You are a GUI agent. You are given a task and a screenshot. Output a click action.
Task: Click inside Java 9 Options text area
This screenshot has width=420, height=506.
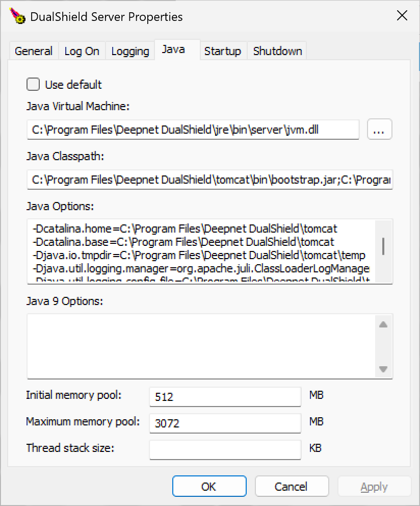coord(201,346)
